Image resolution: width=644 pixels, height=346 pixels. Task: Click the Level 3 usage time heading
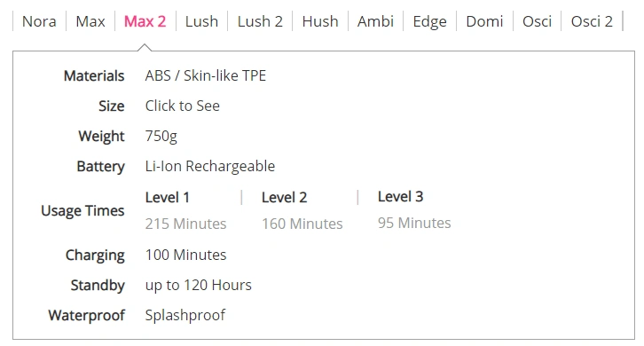400,197
